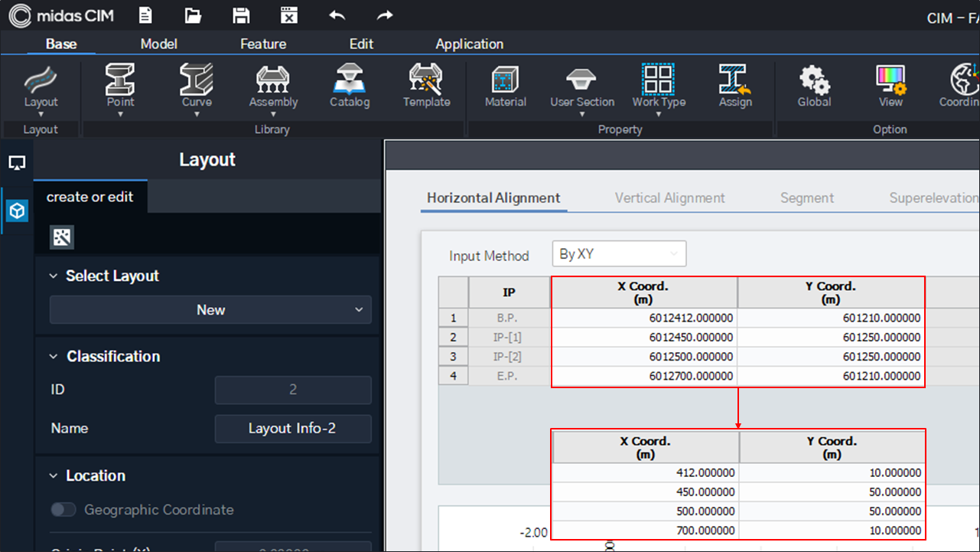Click the Save disk icon
Viewport: 980px width, 552px height.
[241, 15]
